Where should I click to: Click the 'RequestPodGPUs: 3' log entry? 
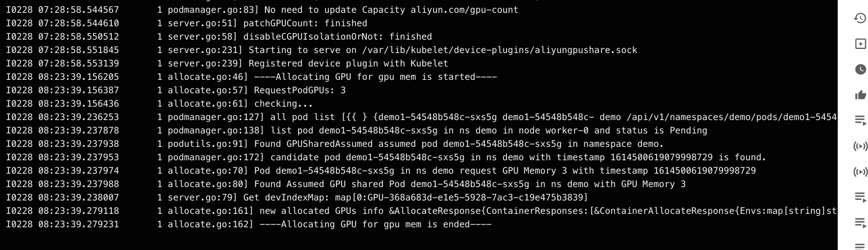click(x=300, y=90)
